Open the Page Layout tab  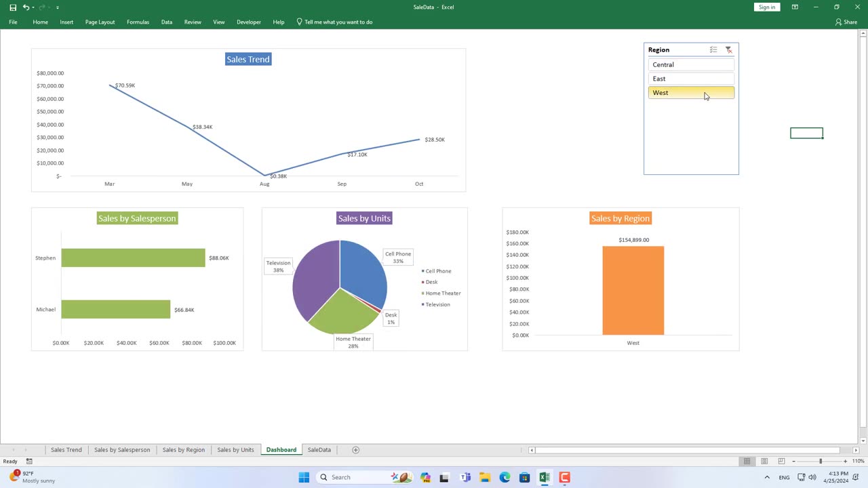(100, 22)
